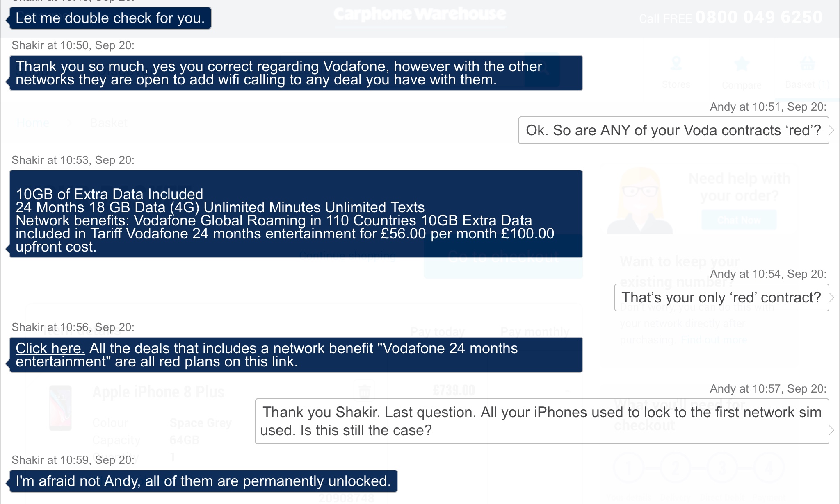The height and width of the screenshot is (504, 840).
Task: Click the trash icon beside iPhone 8 Plus
Action: point(364,391)
